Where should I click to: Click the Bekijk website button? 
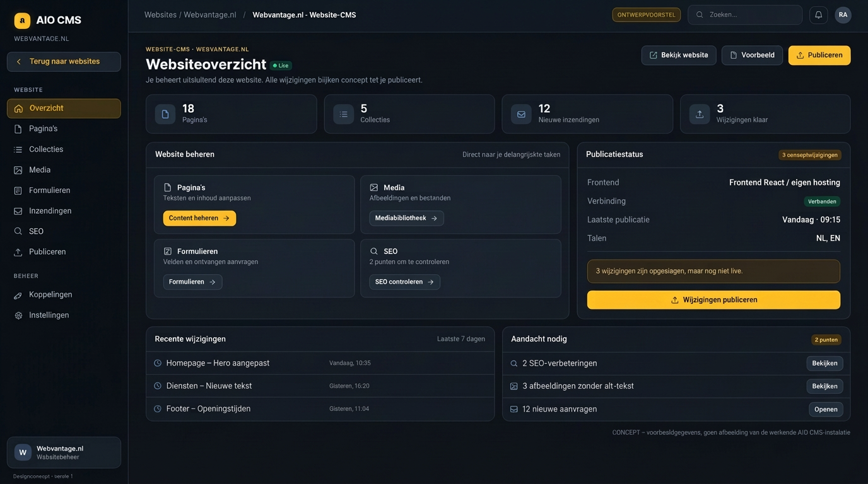(x=679, y=55)
